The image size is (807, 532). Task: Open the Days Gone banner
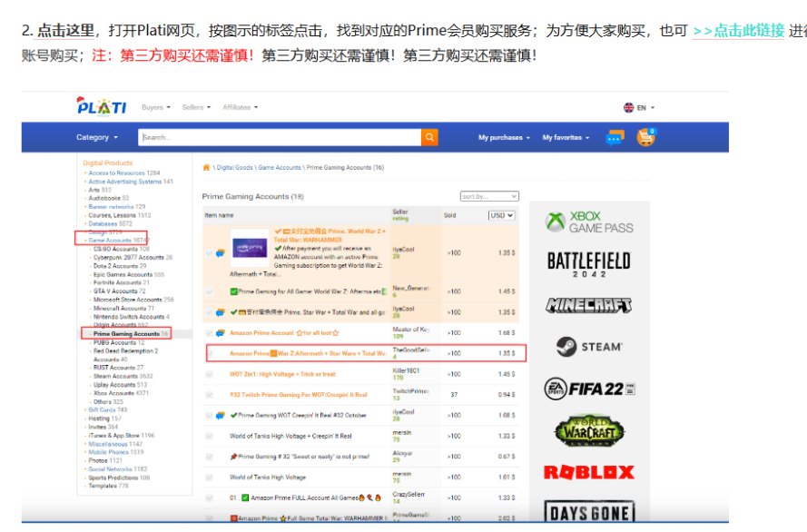point(589,512)
